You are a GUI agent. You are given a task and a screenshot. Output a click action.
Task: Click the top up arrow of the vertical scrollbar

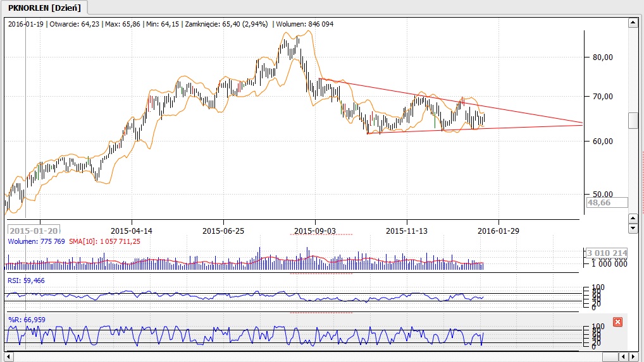[x=632, y=23]
